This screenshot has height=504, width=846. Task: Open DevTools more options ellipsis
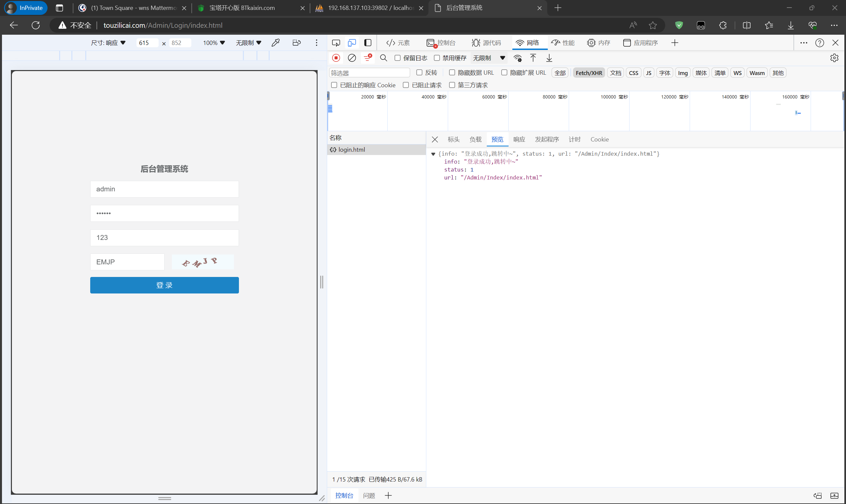click(804, 43)
